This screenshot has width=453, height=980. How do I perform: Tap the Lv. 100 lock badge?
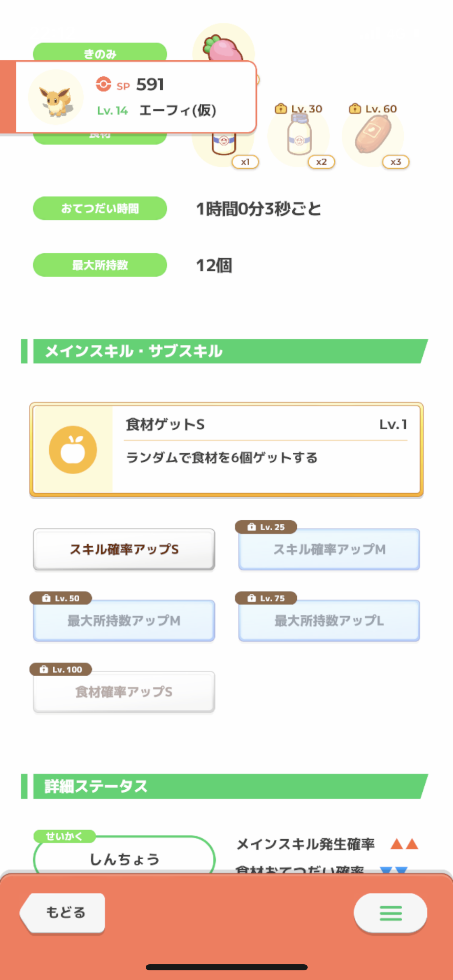pyautogui.click(x=61, y=669)
